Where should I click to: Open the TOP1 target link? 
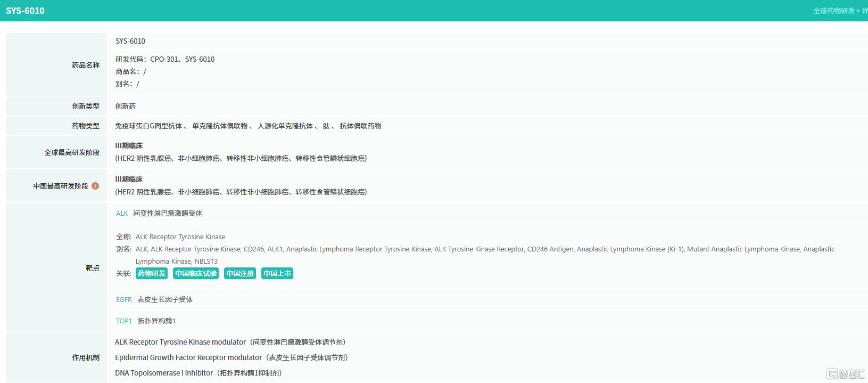pyautogui.click(x=124, y=321)
